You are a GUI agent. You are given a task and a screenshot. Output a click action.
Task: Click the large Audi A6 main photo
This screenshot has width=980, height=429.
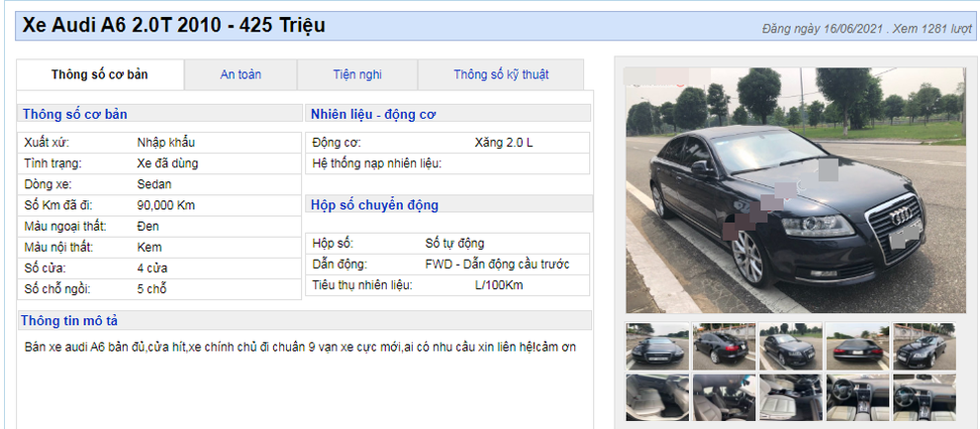(x=796, y=190)
